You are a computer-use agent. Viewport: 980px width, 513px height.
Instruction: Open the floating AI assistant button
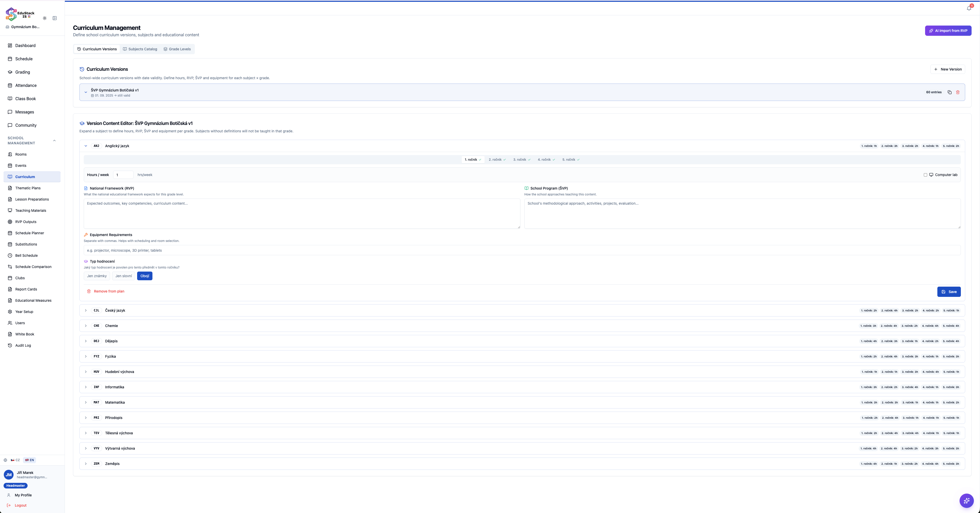tap(966, 500)
